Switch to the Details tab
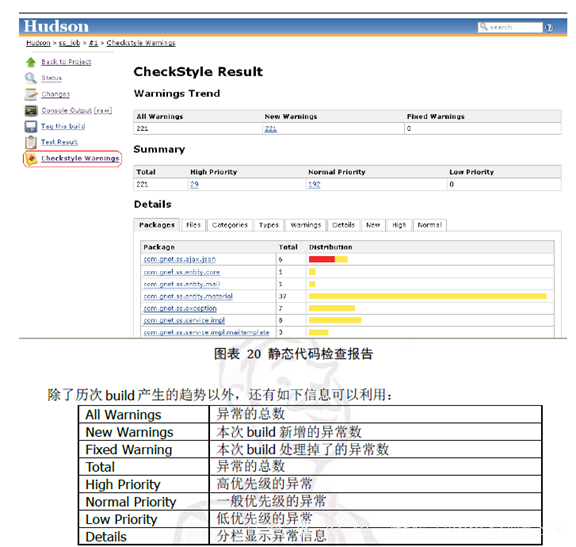 pyautogui.click(x=343, y=225)
